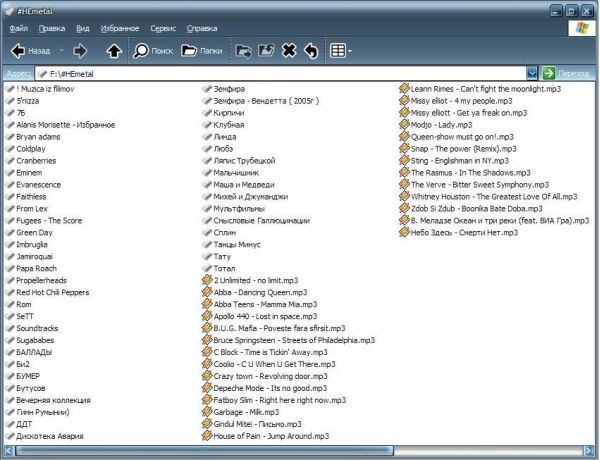Select the ДДТ folder icon
Screen dimensions: 600x460
click(10, 424)
